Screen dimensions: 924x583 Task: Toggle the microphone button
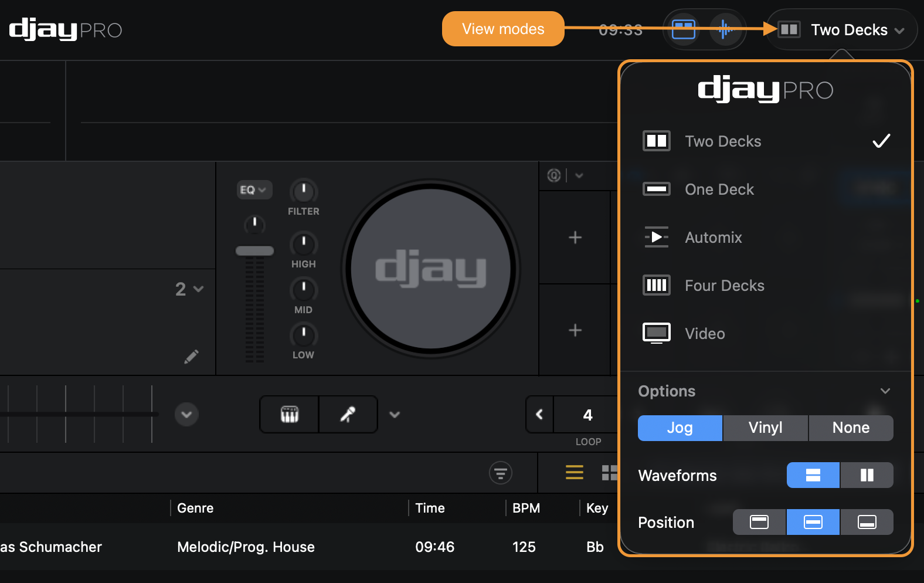pyautogui.click(x=348, y=415)
